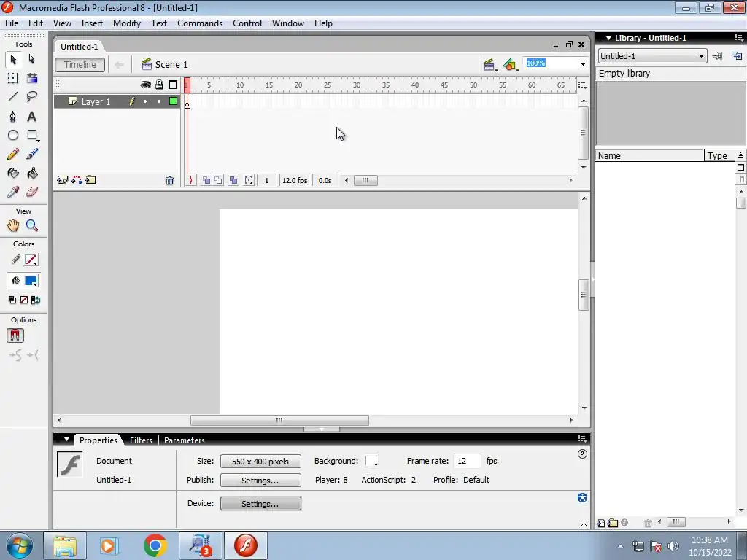747x560 pixels.
Task: Click the Delete Layer trash icon
Action: pyautogui.click(x=169, y=181)
